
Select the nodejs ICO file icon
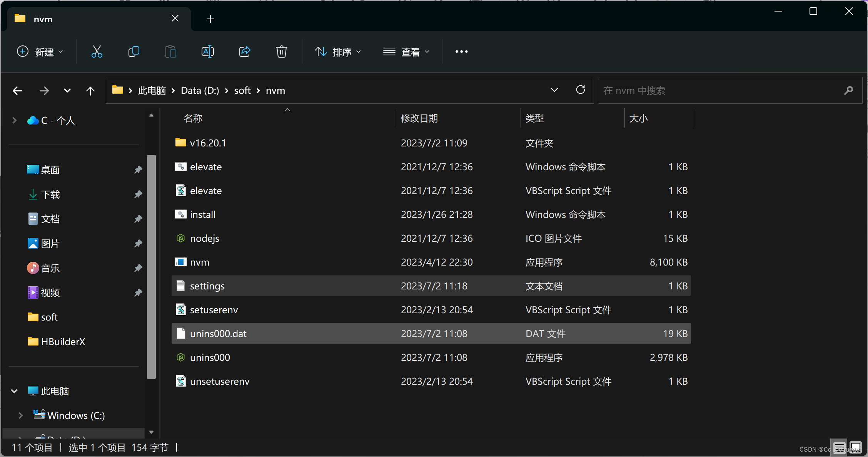point(180,238)
